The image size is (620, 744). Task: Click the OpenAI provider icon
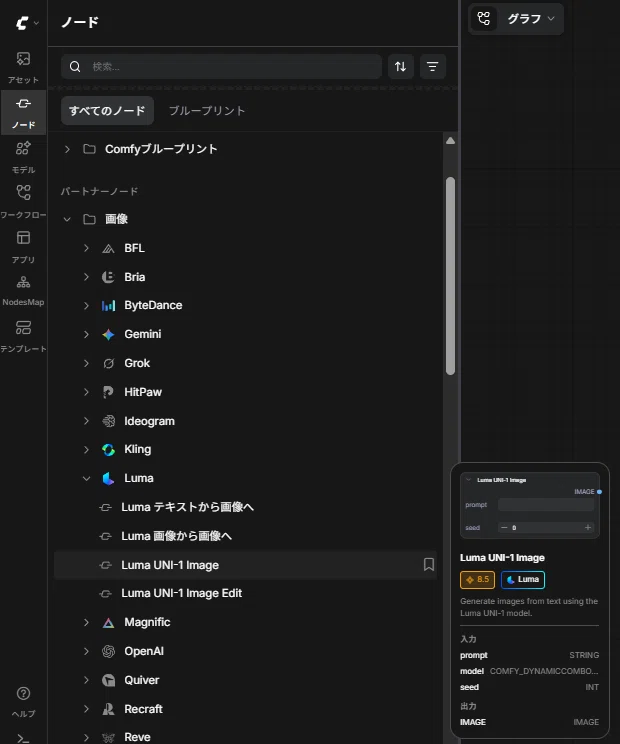click(108, 651)
